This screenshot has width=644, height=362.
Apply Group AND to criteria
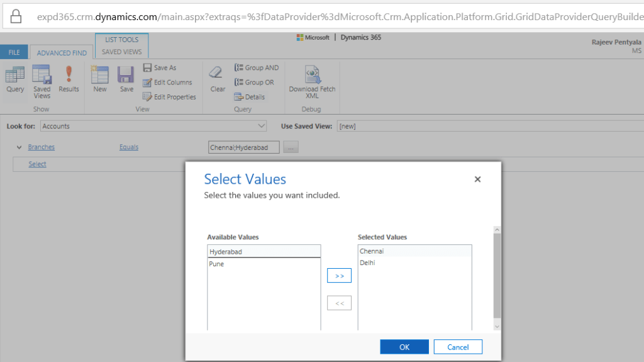coord(257,67)
